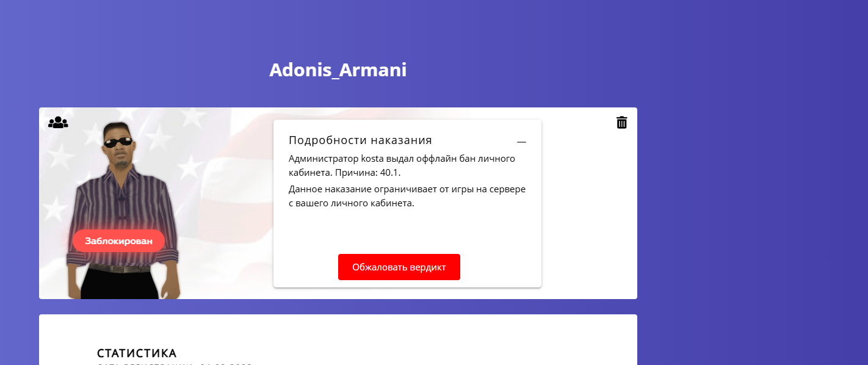Image resolution: width=868 pixels, height=365 pixels.
Task: Click the group of users icon
Action: [58, 123]
